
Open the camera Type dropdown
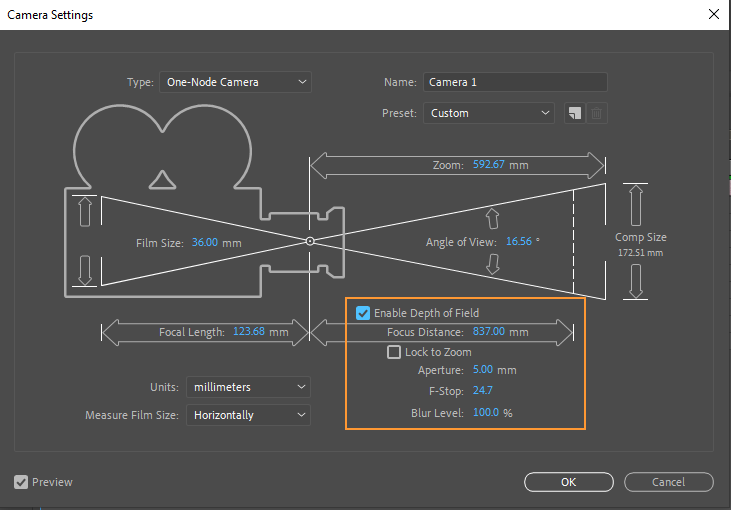(235, 82)
